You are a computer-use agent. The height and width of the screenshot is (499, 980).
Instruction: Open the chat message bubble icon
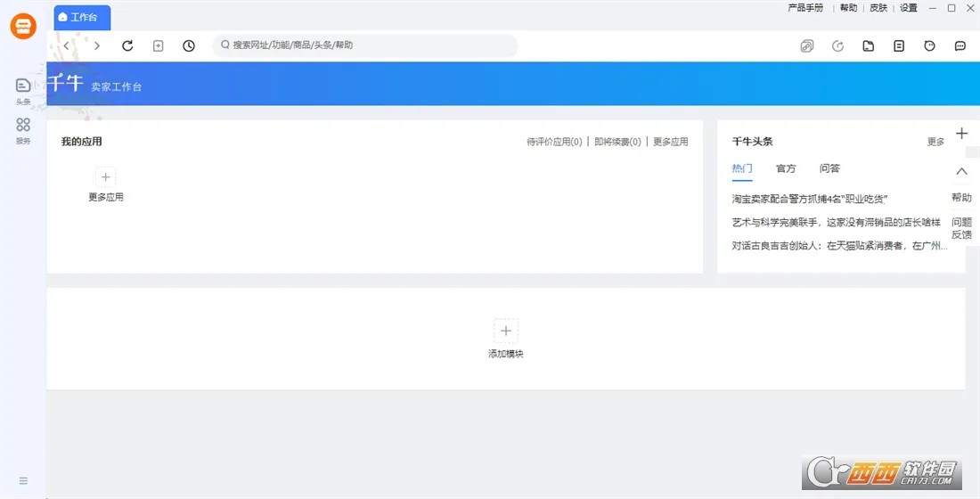[960, 45]
